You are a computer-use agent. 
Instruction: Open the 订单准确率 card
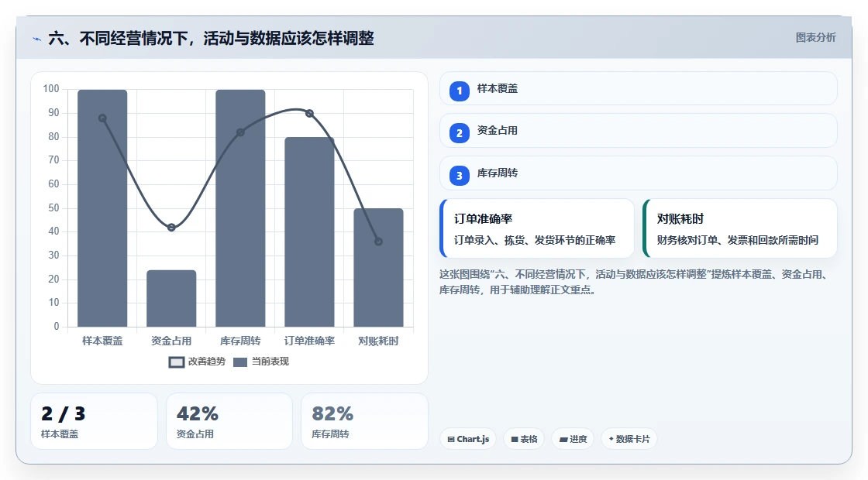[x=536, y=228]
